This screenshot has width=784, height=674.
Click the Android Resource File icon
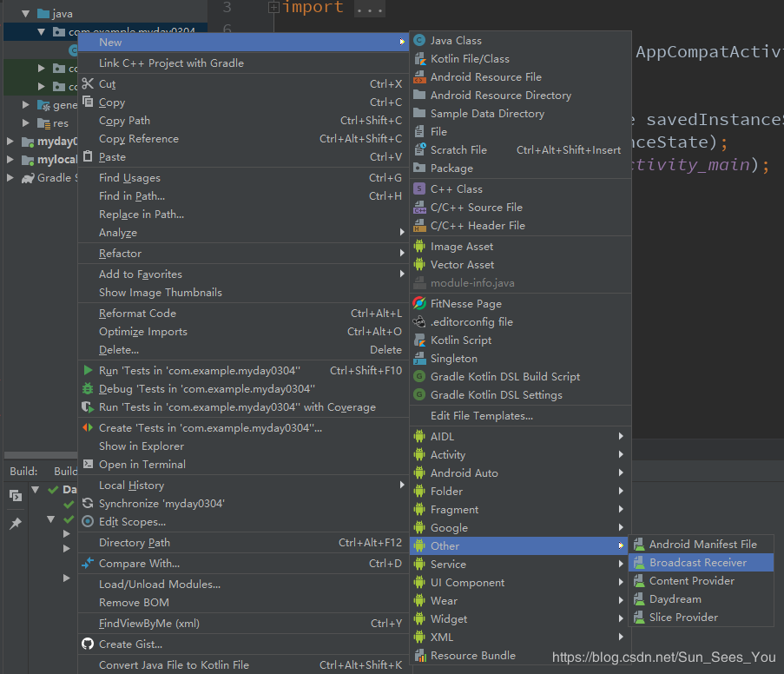tap(419, 77)
